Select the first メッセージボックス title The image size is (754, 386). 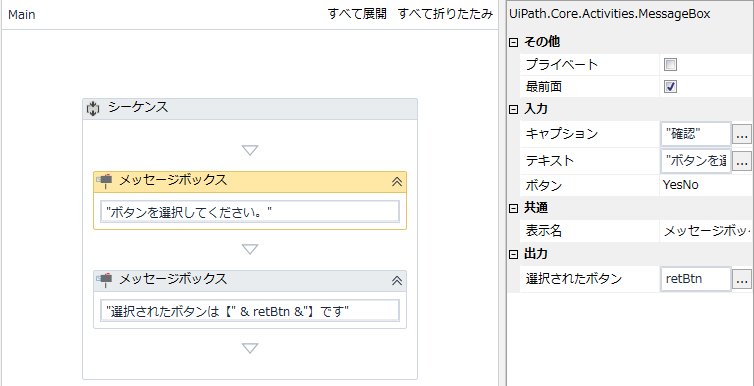(173, 180)
